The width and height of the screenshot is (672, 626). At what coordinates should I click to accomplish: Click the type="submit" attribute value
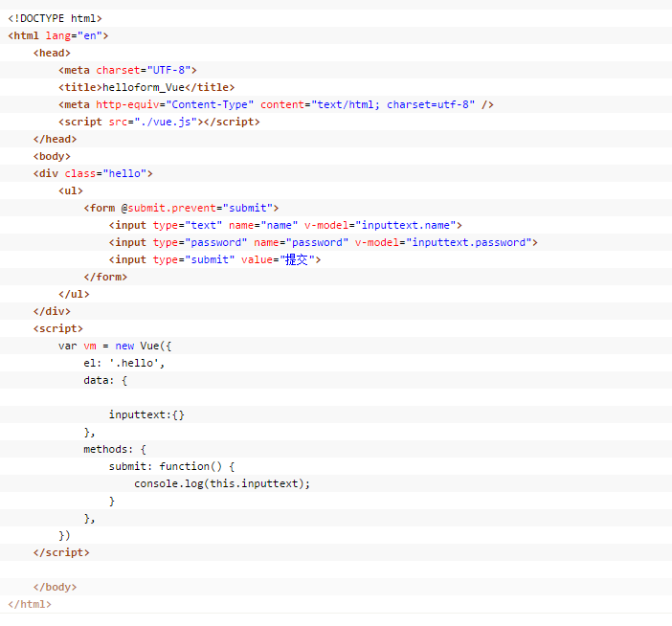coord(210,259)
